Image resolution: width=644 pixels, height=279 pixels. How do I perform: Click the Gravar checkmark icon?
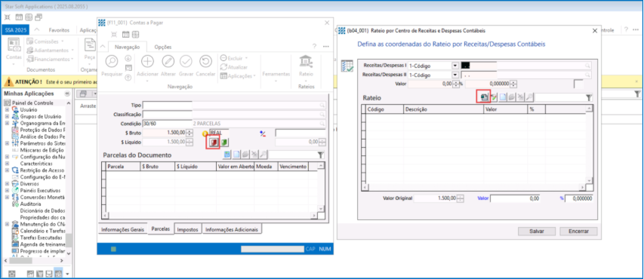pyautogui.click(x=186, y=62)
